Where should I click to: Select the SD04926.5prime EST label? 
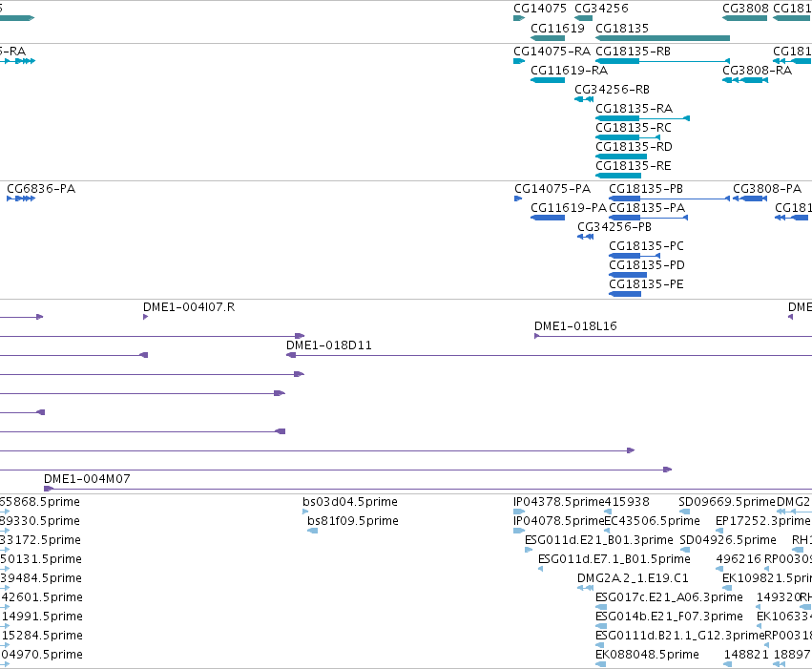pos(728,540)
